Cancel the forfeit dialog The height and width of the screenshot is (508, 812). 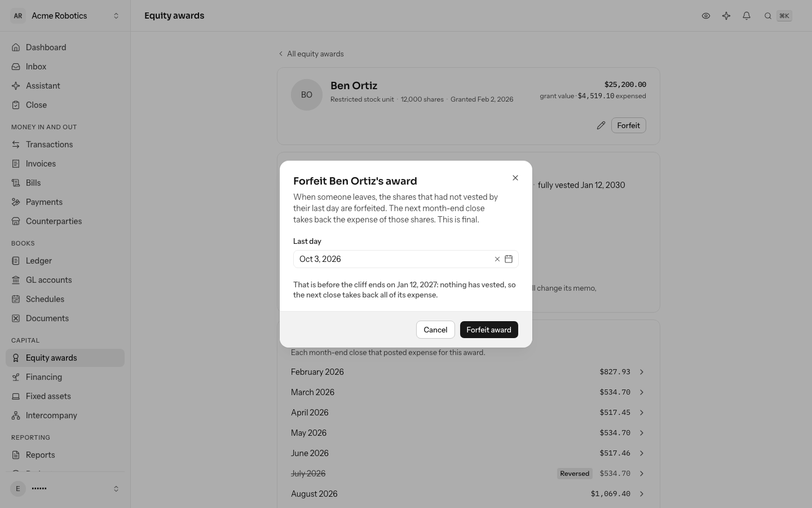coord(435,330)
